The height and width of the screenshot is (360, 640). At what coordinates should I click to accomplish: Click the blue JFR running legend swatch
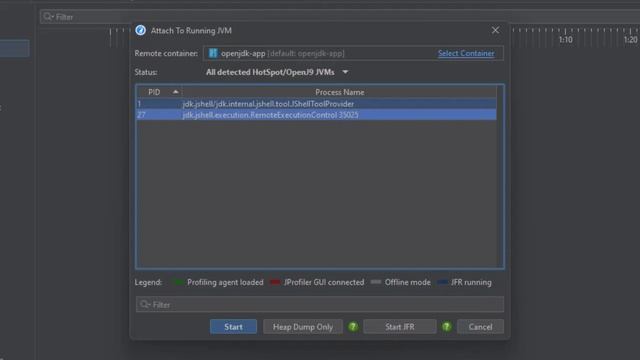(x=442, y=282)
